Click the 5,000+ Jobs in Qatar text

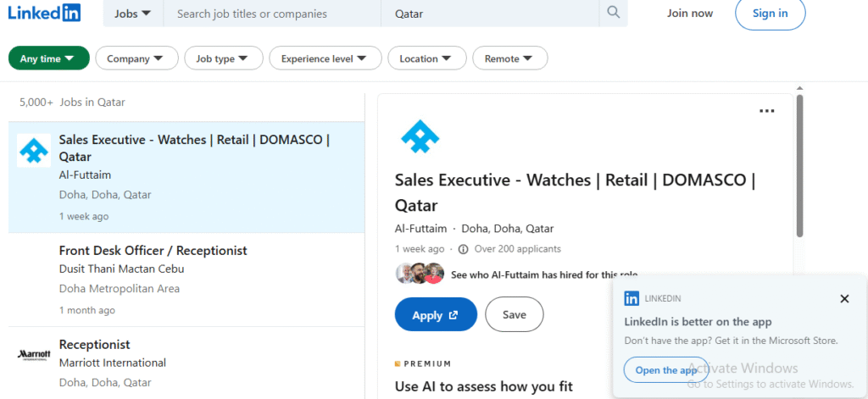pyautogui.click(x=72, y=103)
